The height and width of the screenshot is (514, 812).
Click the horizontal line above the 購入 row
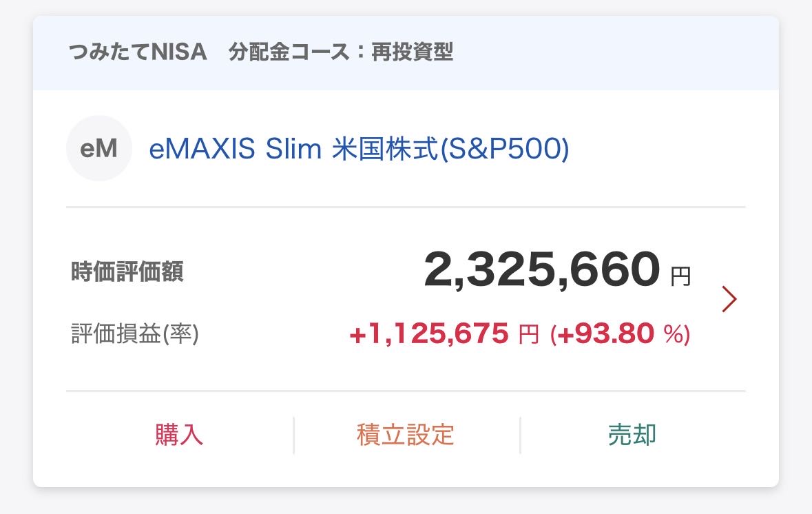406,391
